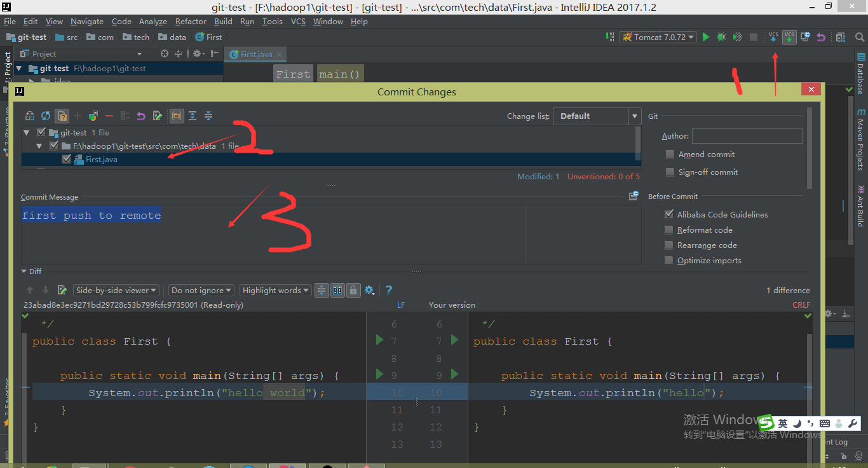Screen dimensions: 868x468
Task: Click Make Project icon left of Tomcat
Action: [x=611, y=38]
